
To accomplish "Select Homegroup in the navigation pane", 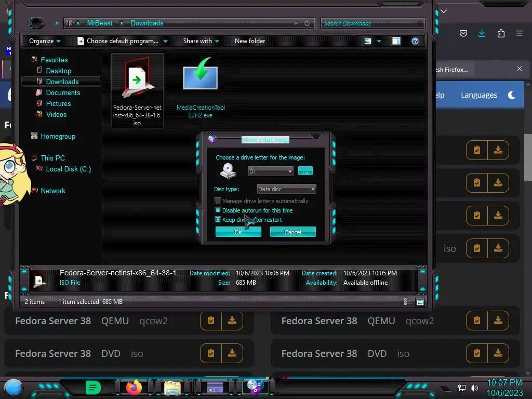I will pyautogui.click(x=58, y=136).
